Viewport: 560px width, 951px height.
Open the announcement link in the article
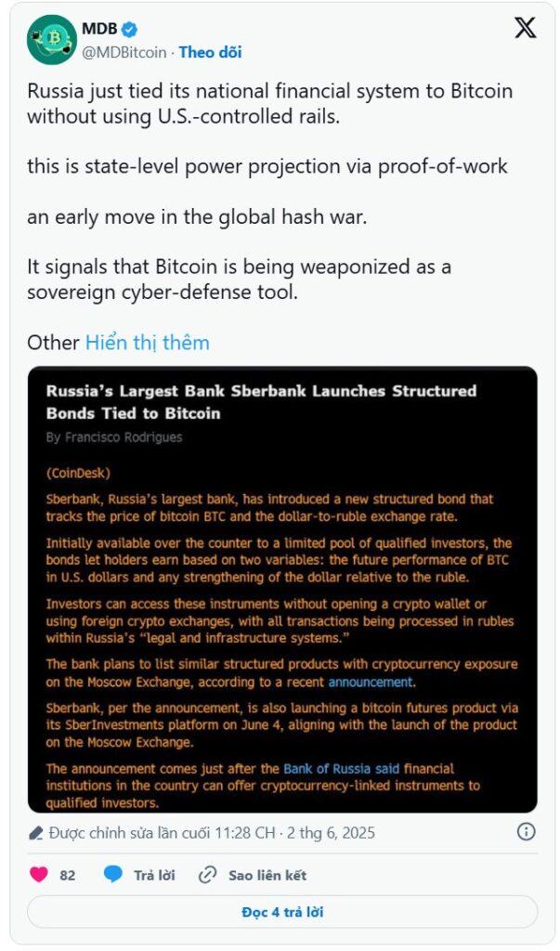coord(371,682)
